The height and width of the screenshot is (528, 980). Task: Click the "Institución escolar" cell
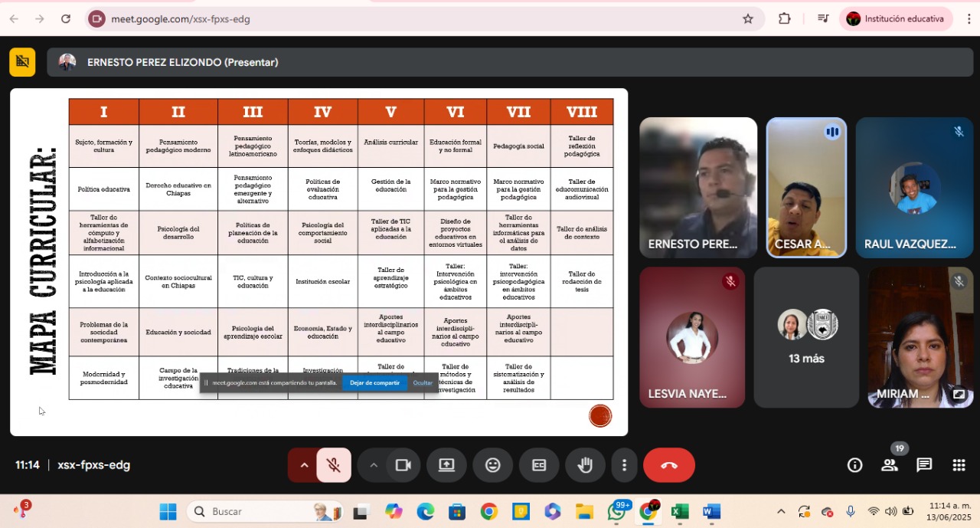[x=322, y=281]
